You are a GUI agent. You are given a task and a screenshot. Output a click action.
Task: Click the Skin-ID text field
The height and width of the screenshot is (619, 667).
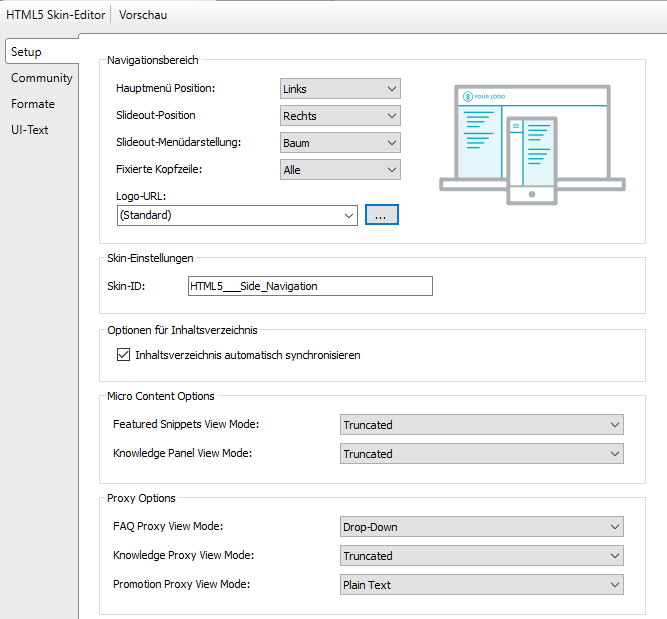coord(310,286)
